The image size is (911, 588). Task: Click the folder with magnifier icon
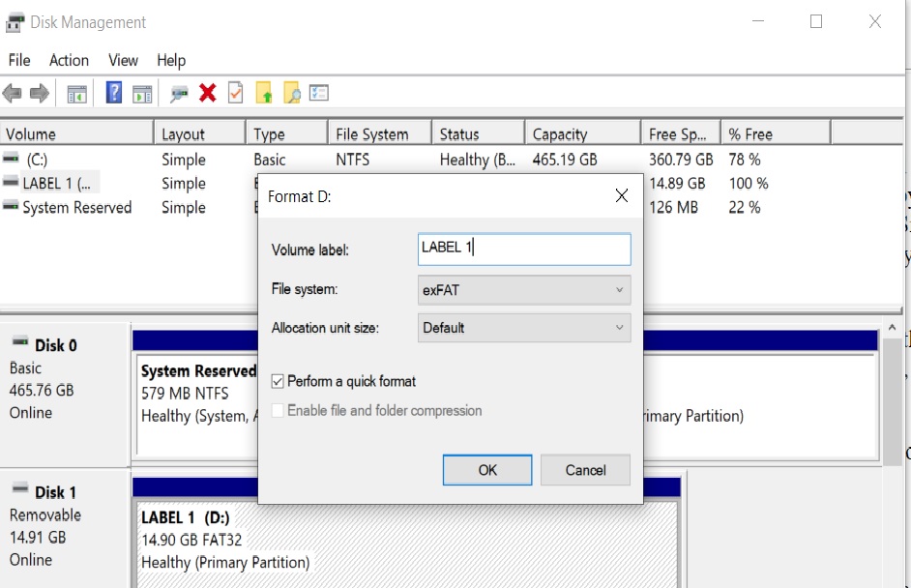[x=291, y=93]
